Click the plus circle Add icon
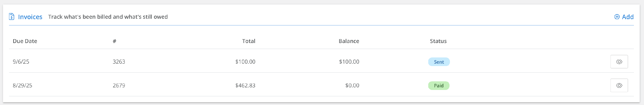 point(617,17)
